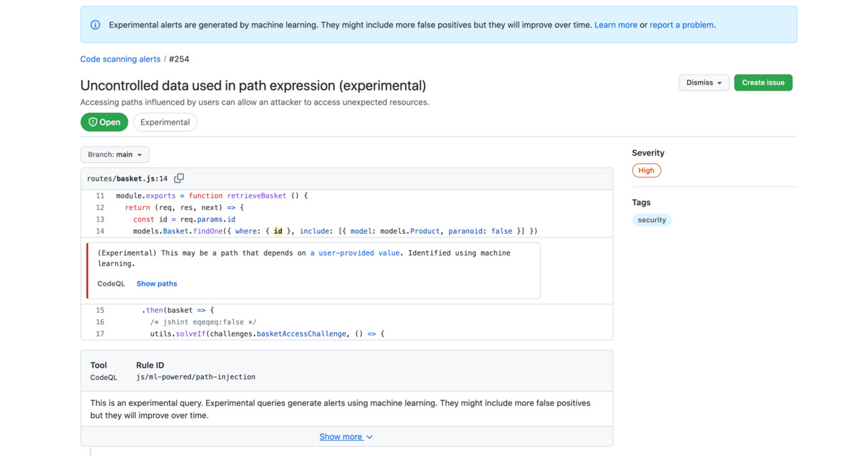The height and width of the screenshot is (456, 868).
Task: Select the Open status badge
Action: (x=104, y=122)
